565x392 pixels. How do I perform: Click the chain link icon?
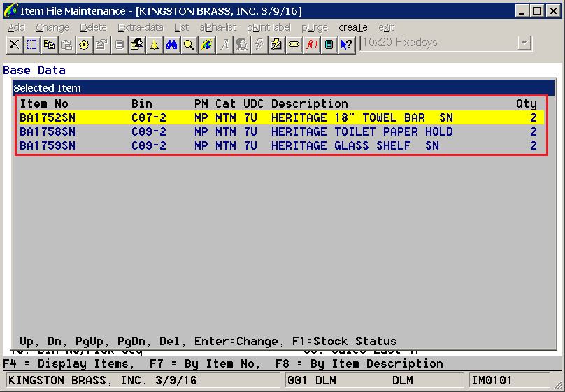[294, 44]
